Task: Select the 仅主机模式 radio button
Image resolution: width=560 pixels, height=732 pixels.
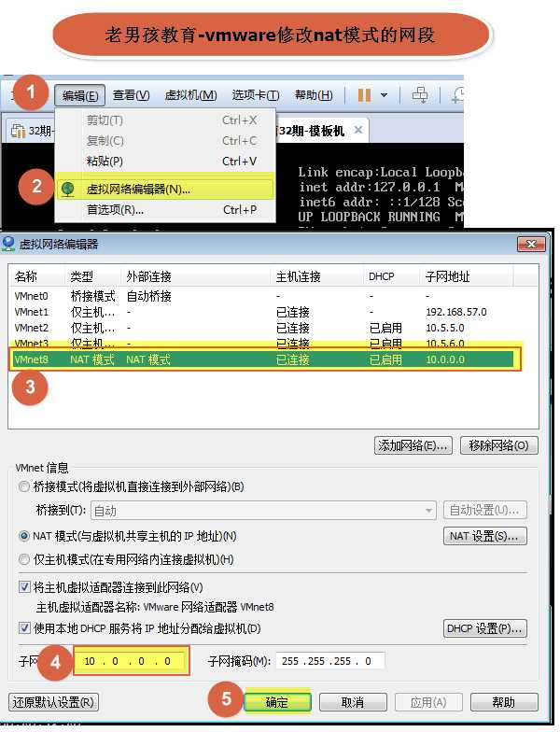Action: click(x=23, y=559)
